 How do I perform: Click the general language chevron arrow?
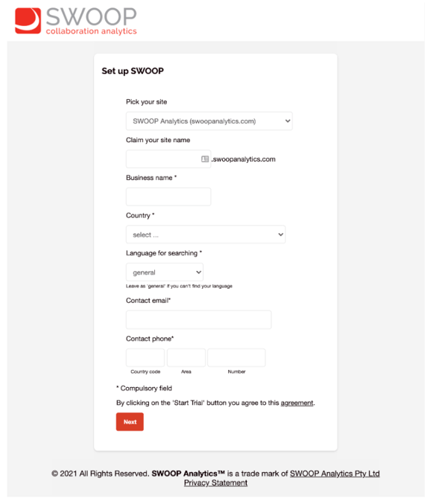click(198, 272)
